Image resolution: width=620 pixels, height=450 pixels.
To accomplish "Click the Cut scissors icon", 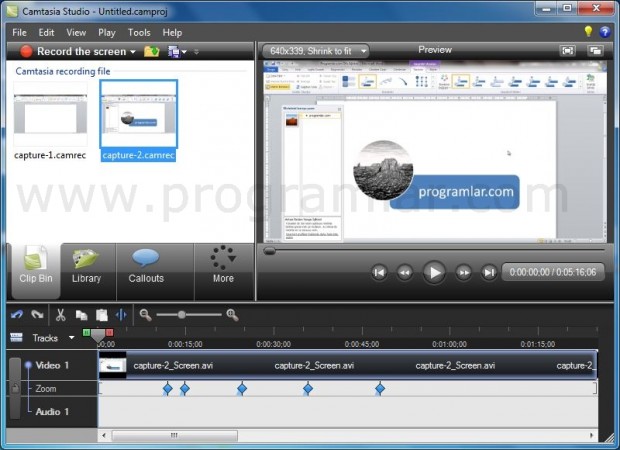I will pyautogui.click(x=60, y=315).
